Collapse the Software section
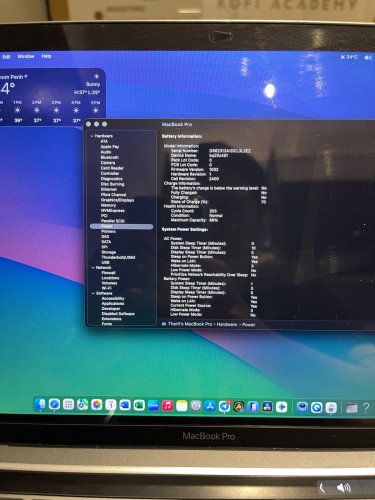The height and width of the screenshot is (500, 375). (x=93, y=293)
